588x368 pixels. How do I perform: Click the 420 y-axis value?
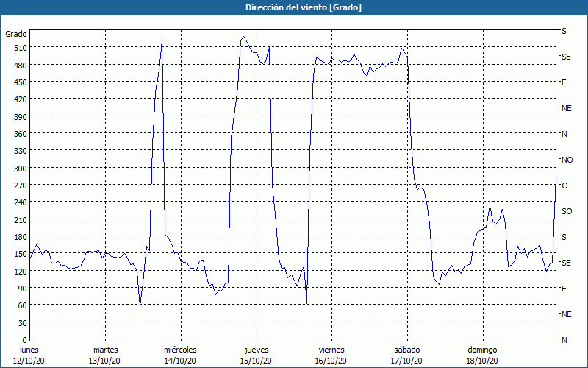[21, 99]
